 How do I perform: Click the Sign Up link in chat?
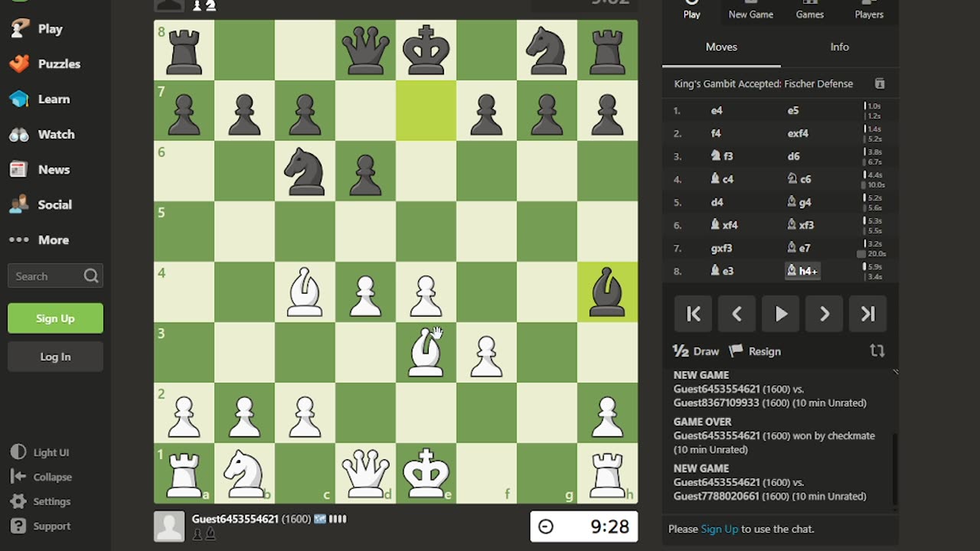[720, 529]
